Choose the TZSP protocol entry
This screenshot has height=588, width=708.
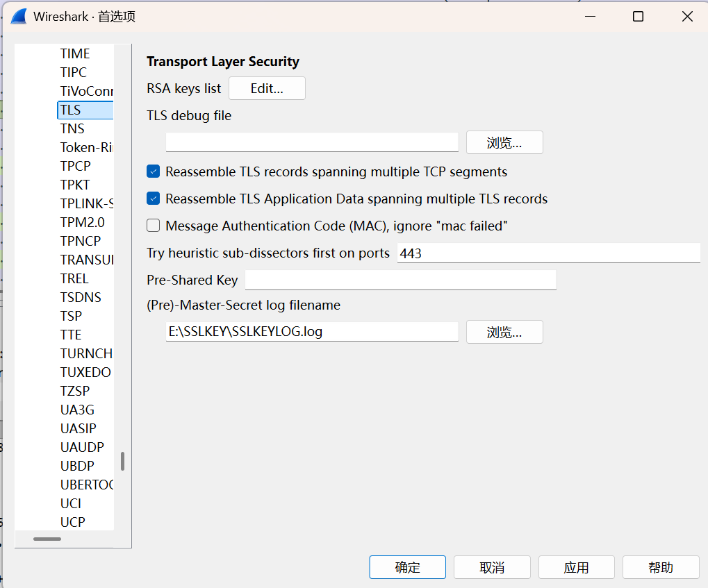(75, 391)
